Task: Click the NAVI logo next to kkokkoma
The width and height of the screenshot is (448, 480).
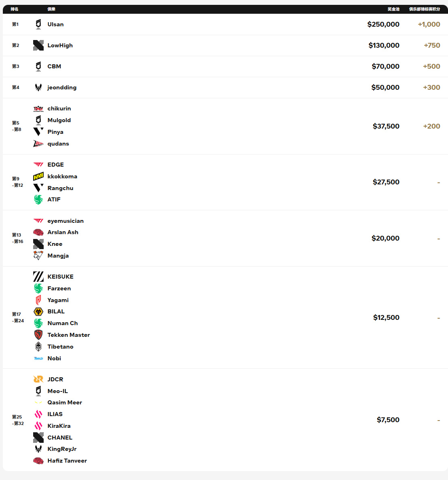Action: point(38,176)
